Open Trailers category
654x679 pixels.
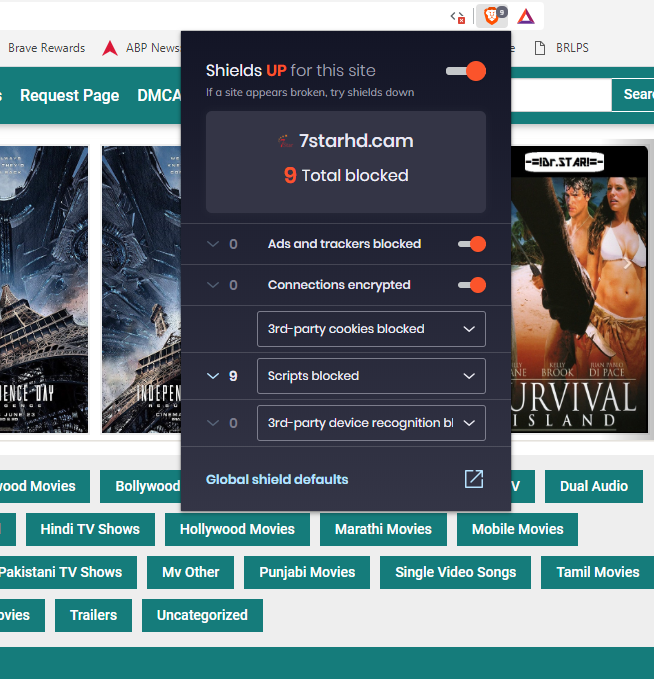[94, 615]
